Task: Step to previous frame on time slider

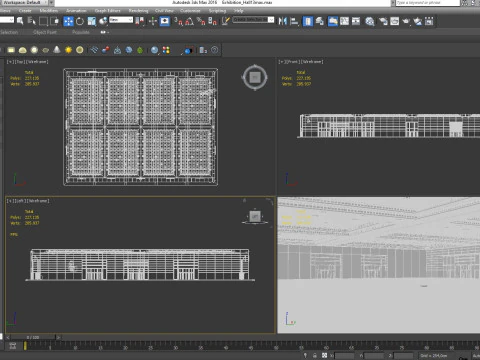Action: click(8, 337)
